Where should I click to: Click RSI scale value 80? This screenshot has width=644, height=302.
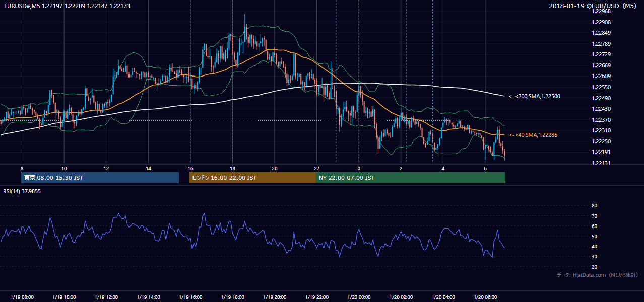click(594, 206)
